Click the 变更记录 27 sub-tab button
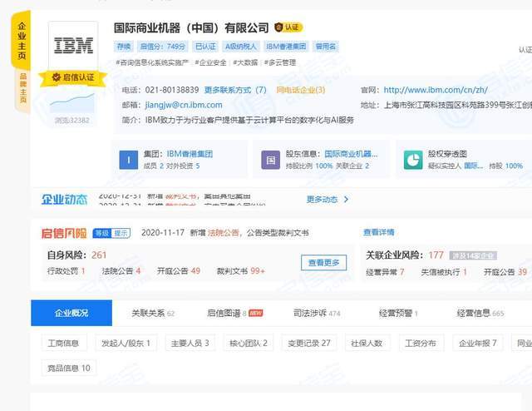 coord(309,343)
